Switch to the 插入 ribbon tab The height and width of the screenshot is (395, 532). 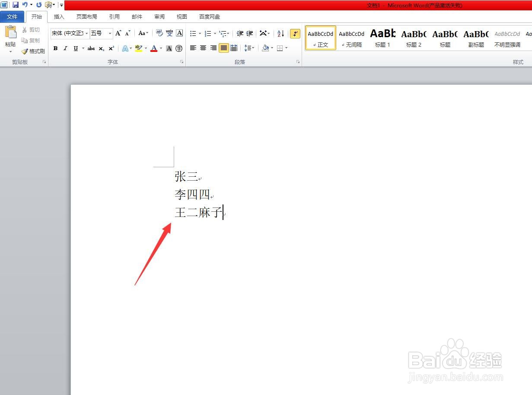tap(59, 16)
